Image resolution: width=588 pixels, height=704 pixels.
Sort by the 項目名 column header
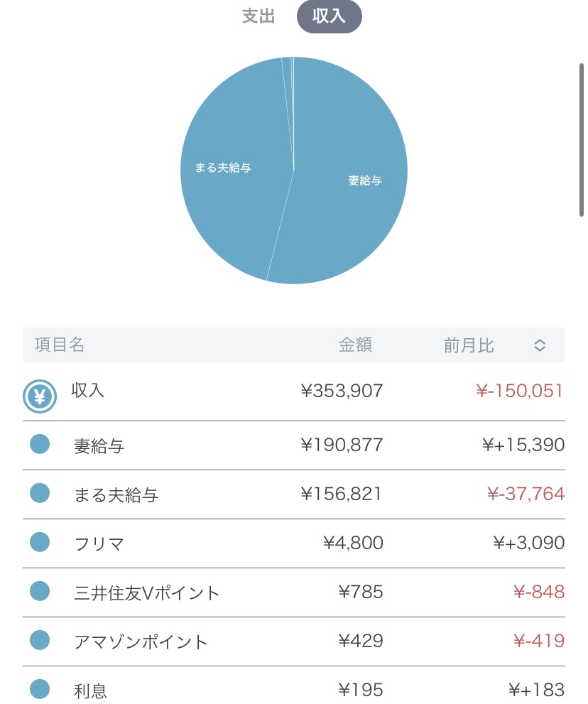tap(60, 346)
